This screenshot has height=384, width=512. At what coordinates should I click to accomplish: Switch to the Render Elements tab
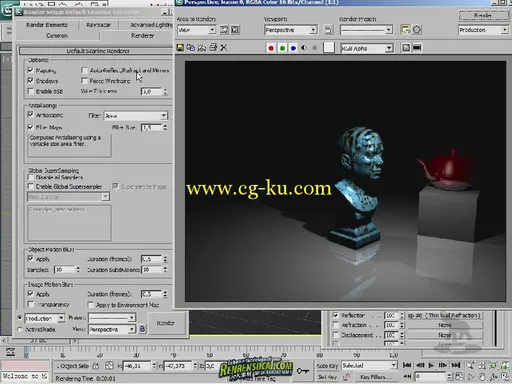coord(47,25)
